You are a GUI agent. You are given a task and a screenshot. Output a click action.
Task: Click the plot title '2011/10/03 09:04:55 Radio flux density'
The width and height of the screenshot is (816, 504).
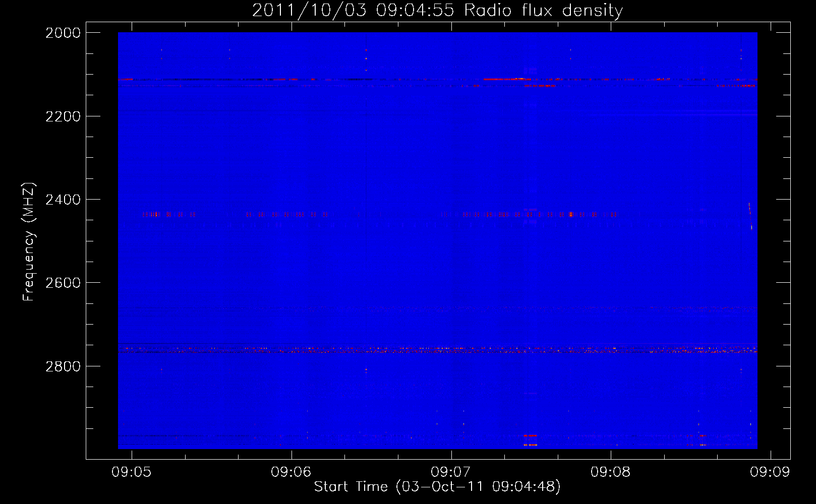(437, 11)
